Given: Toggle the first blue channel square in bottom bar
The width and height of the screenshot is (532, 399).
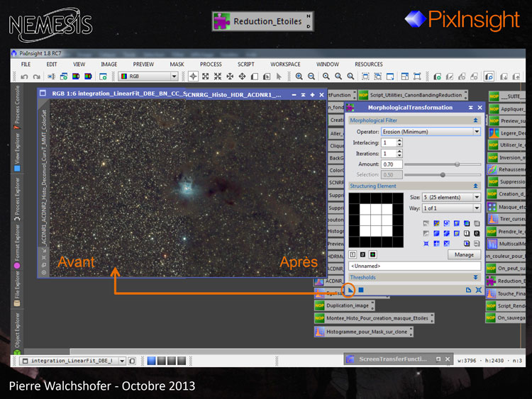Looking at the screenshot, I should click(x=151, y=361).
